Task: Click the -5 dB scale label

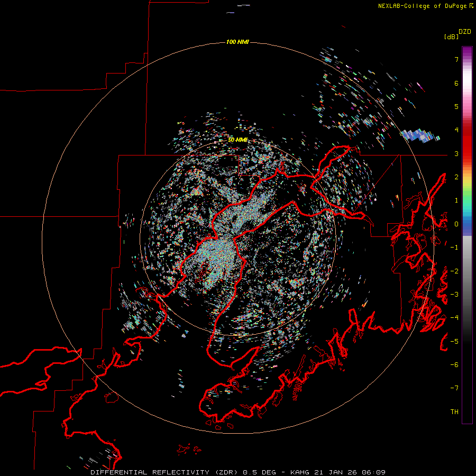Action: pyautogui.click(x=454, y=342)
